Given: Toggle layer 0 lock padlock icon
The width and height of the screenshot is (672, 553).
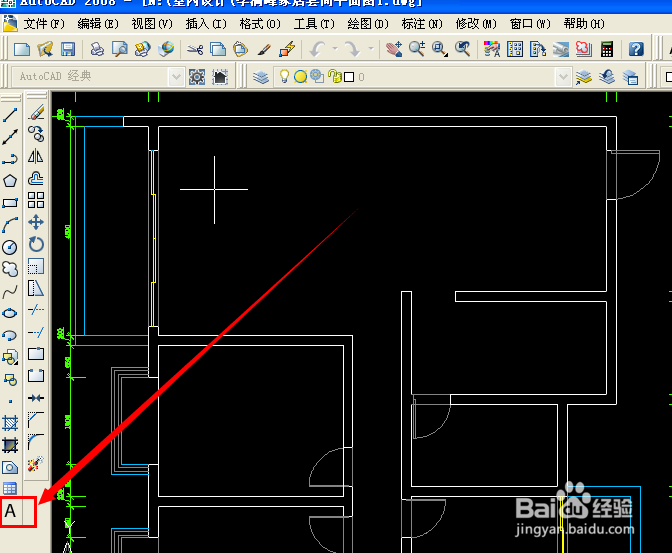Looking at the screenshot, I should pyautogui.click(x=335, y=77).
